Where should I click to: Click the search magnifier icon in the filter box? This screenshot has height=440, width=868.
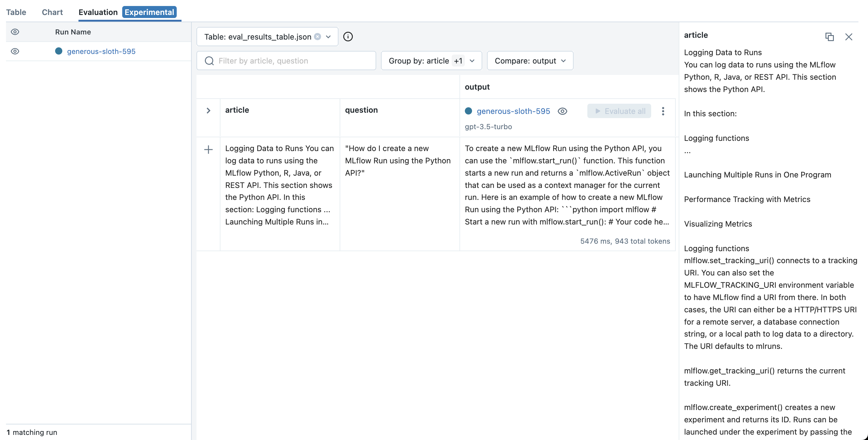click(x=209, y=61)
